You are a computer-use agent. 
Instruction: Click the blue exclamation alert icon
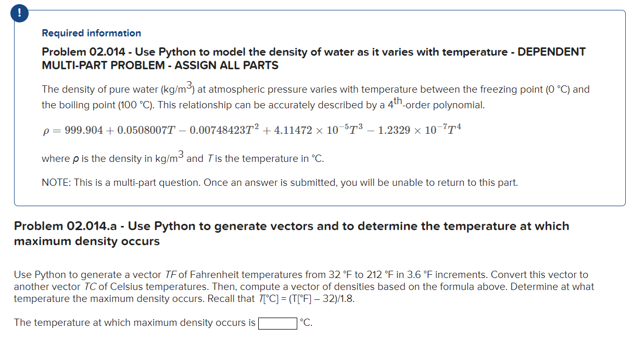click(x=19, y=13)
